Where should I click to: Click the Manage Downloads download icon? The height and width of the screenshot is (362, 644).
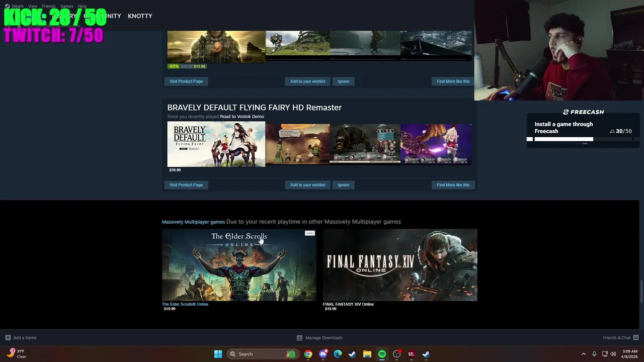click(299, 338)
